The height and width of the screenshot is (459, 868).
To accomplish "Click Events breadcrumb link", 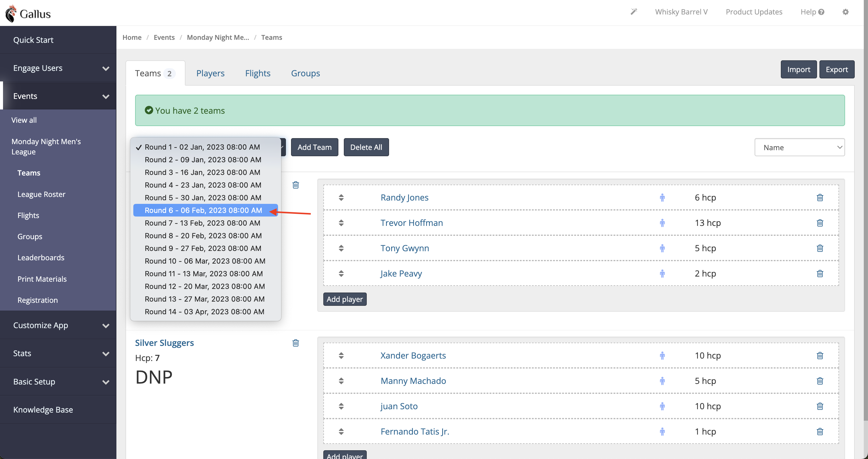I will pos(164,37).
